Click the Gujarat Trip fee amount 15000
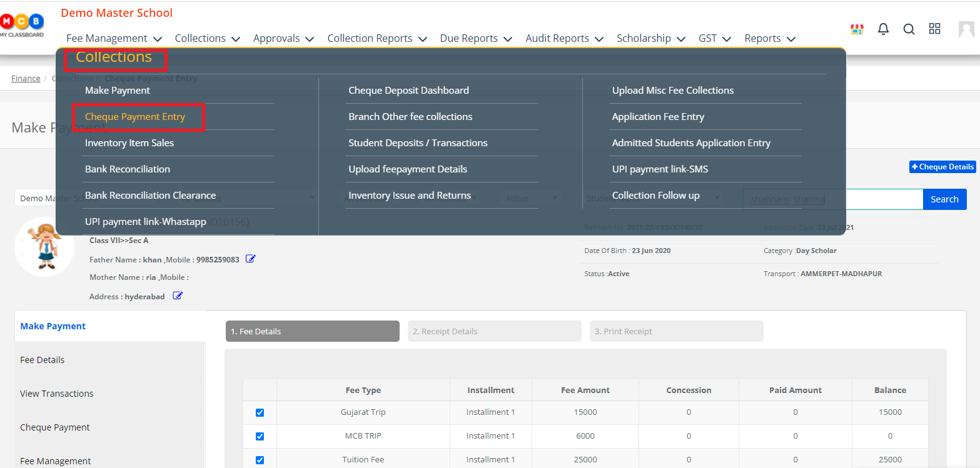Viewport: 980px width, 468px height. click(585, 412)
